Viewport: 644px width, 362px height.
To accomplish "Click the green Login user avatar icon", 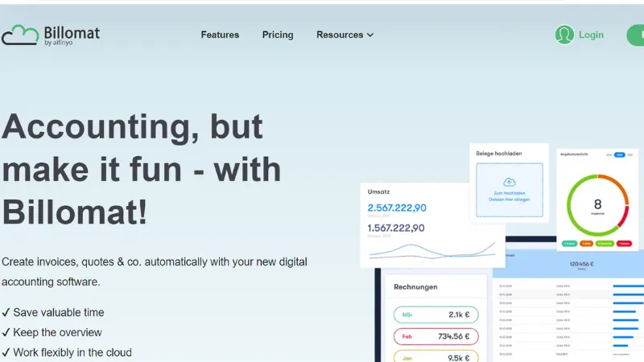I will click(x=564, y=35).
